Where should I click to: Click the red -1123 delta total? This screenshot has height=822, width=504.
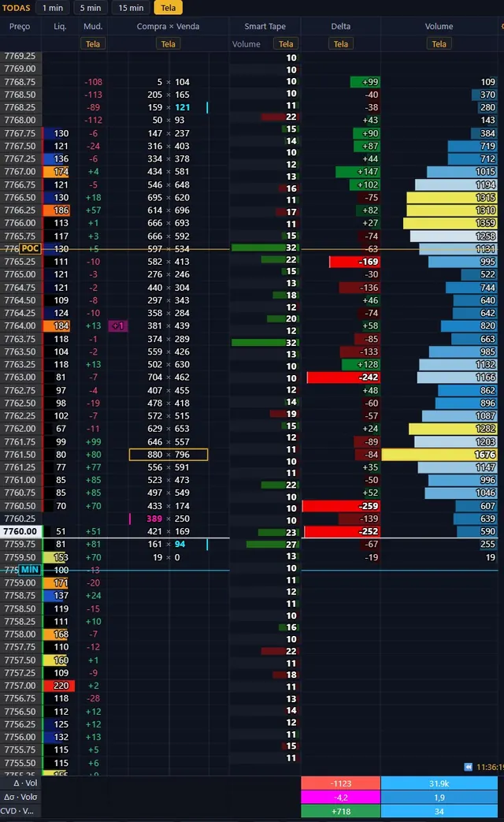click(340, 783)
